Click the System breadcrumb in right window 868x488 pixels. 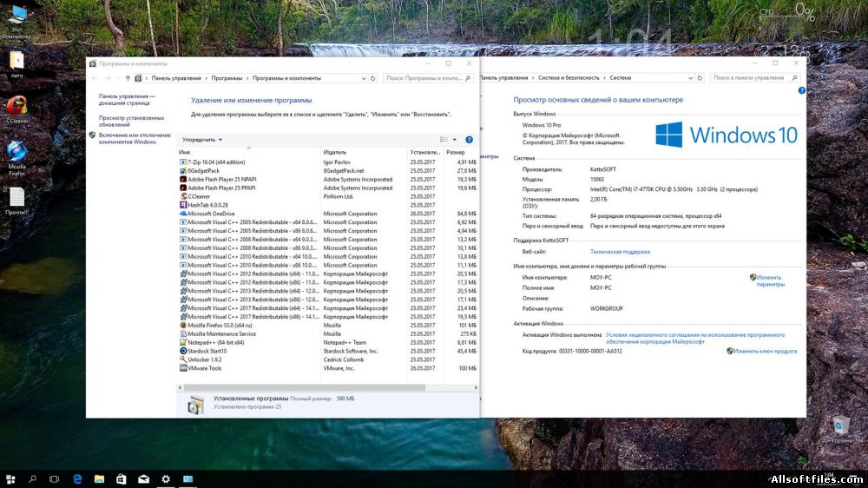pyautogui.click(x=620, y=78)
